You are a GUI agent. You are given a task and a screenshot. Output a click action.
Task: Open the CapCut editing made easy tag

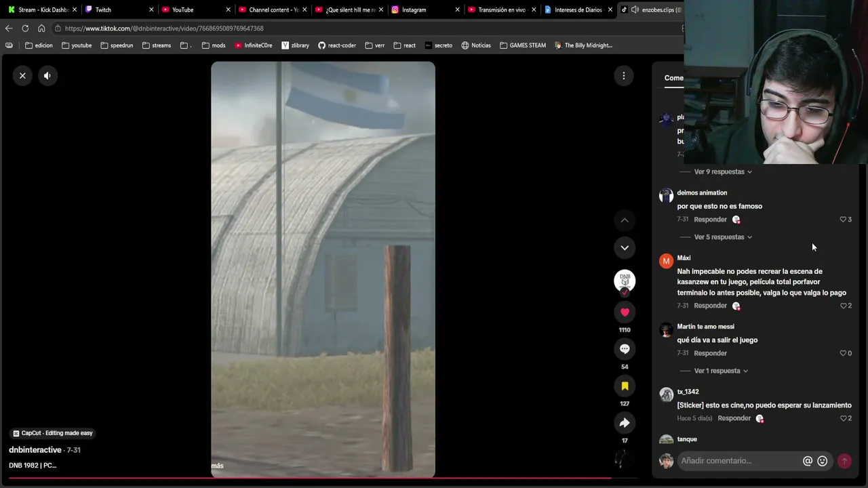[x=53, y=433]
